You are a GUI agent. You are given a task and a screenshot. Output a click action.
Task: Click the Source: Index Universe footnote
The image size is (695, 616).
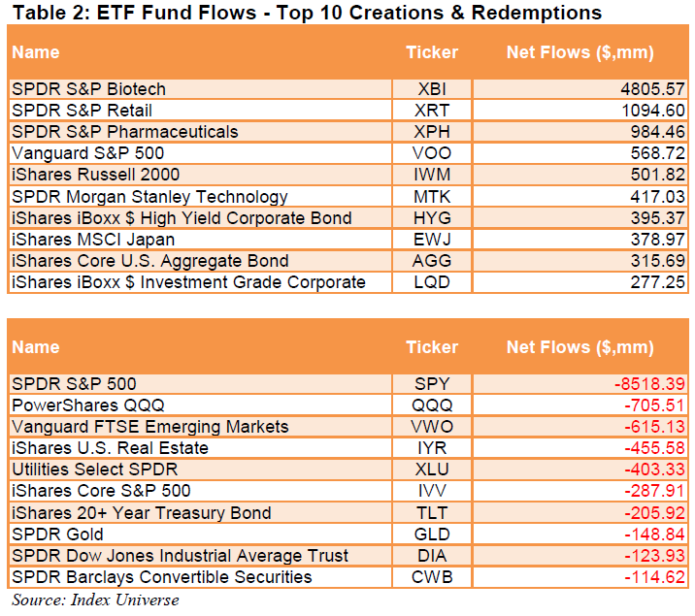(x=95, y=600)
